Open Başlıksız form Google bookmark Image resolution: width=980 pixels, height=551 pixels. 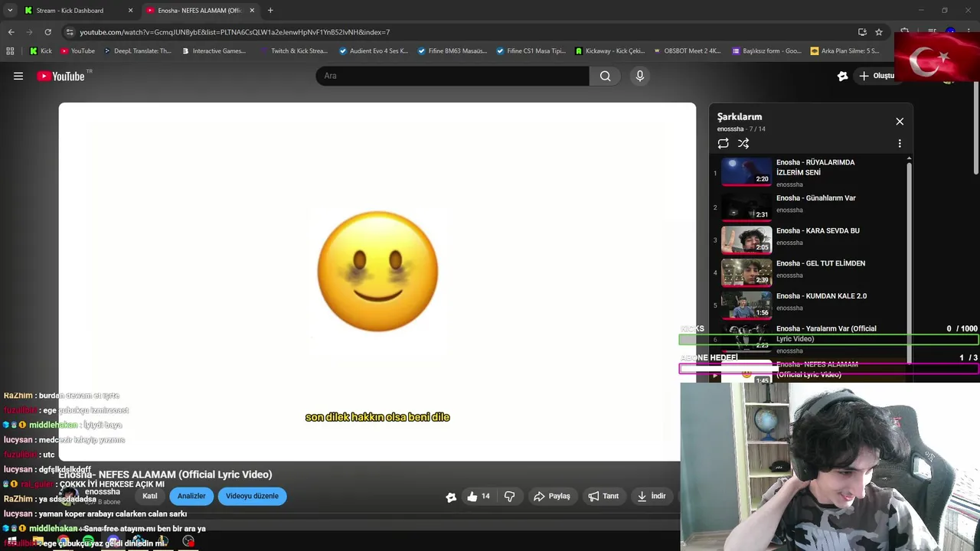click(x=766, y=51)
